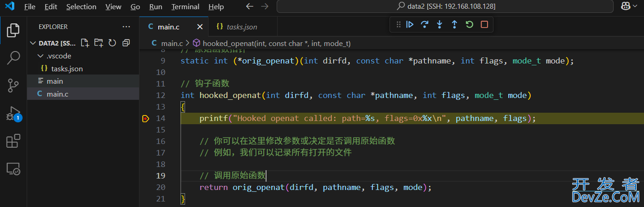Open the Terminal menu

[186, 7]
